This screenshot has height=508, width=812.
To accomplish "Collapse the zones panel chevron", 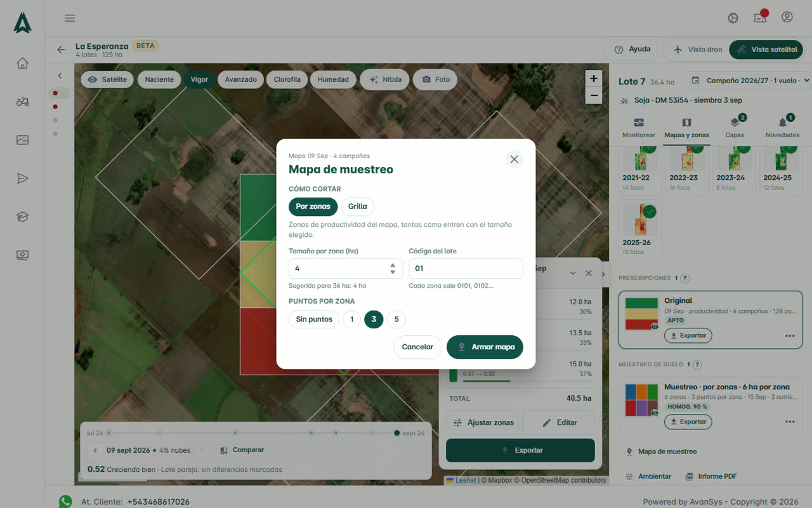I will [x=573, y=273].
